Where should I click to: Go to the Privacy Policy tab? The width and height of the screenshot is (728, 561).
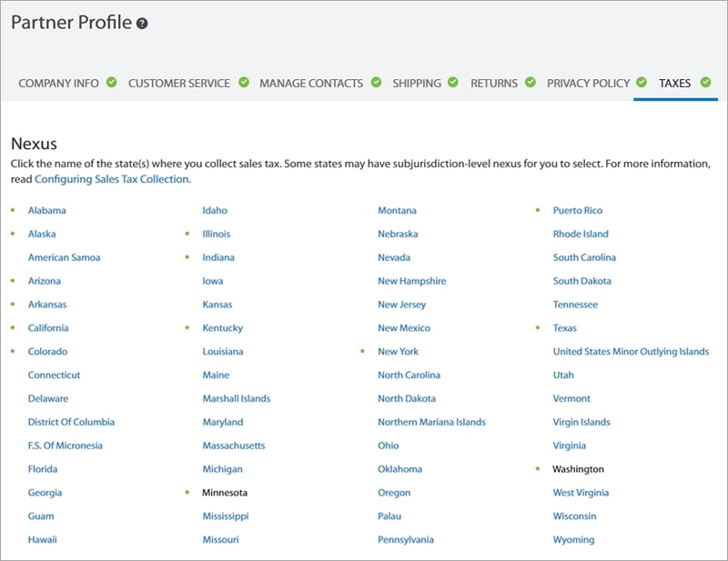coord(588,84)
